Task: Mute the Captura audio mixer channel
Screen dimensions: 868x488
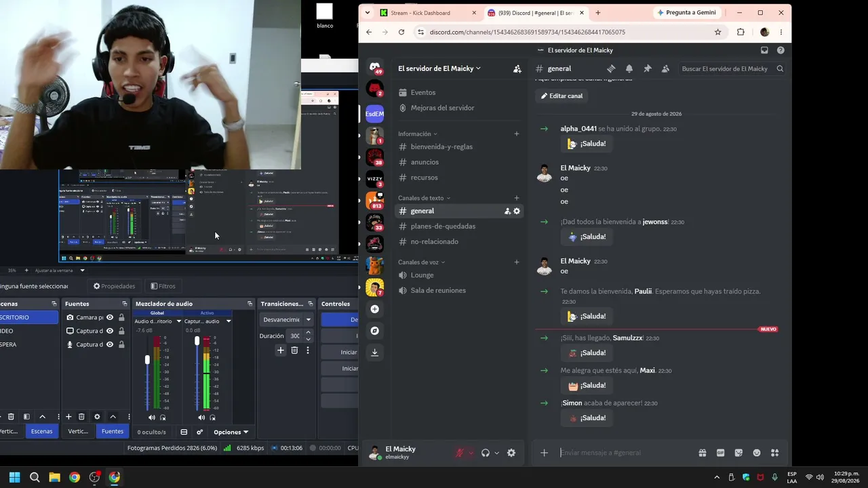Action: (x=201, y=418)
